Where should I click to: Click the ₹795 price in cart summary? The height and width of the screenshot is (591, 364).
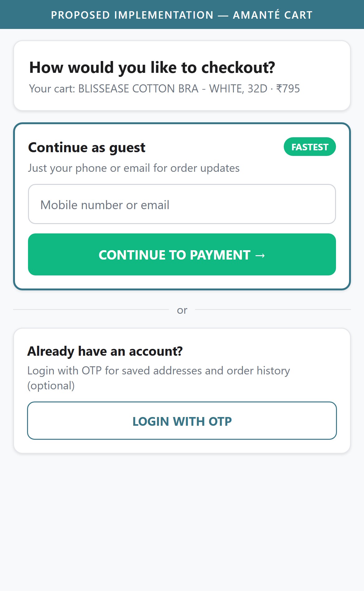click(x=288, y=89)
